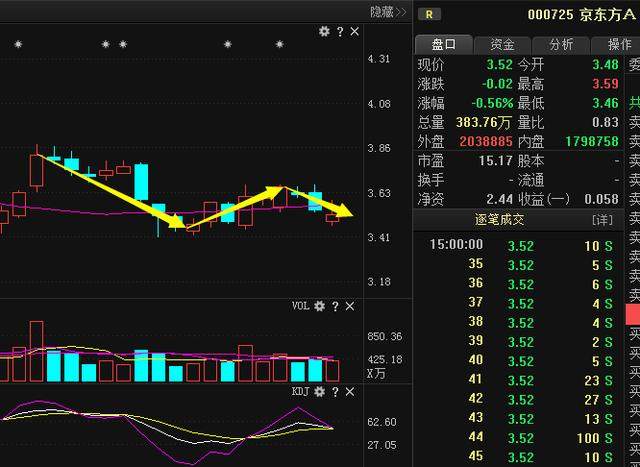Close the main price chart panel
Image resolution: width=640 pixels, height=467 pixels.
(355, 31)
